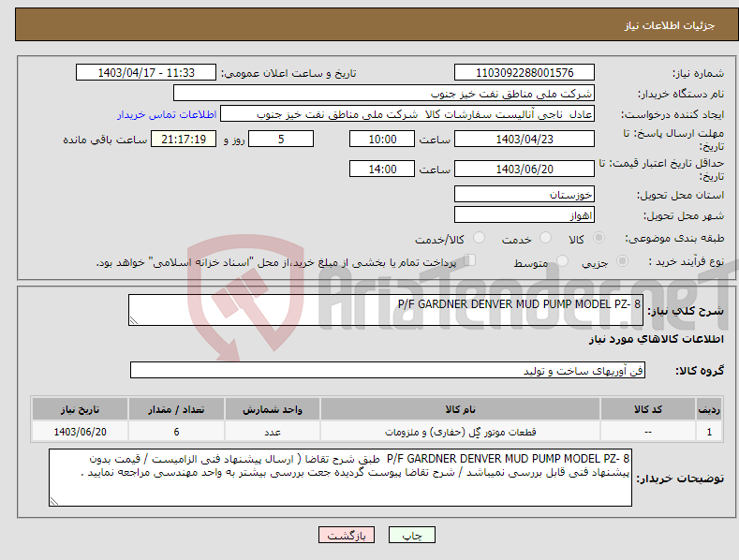The width and height of the screenshot is (739, 560).
Task: Click the نوع فرآیند خرید label
Action: [687, 261]
